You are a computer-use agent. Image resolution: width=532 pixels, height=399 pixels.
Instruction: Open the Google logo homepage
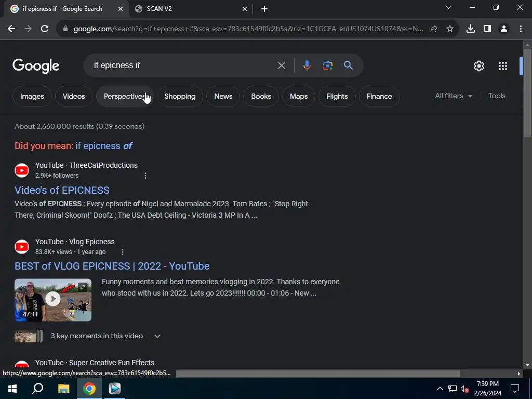(36, 66)
